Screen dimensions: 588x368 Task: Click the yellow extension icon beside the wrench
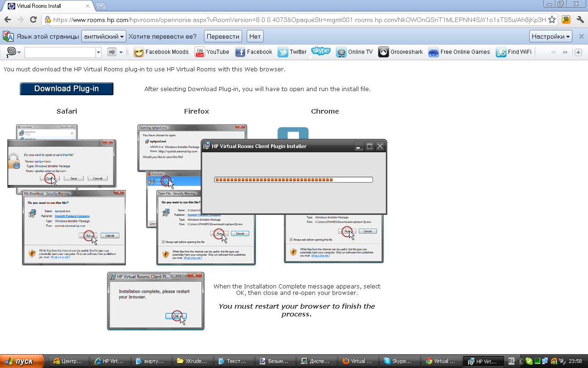566,20
